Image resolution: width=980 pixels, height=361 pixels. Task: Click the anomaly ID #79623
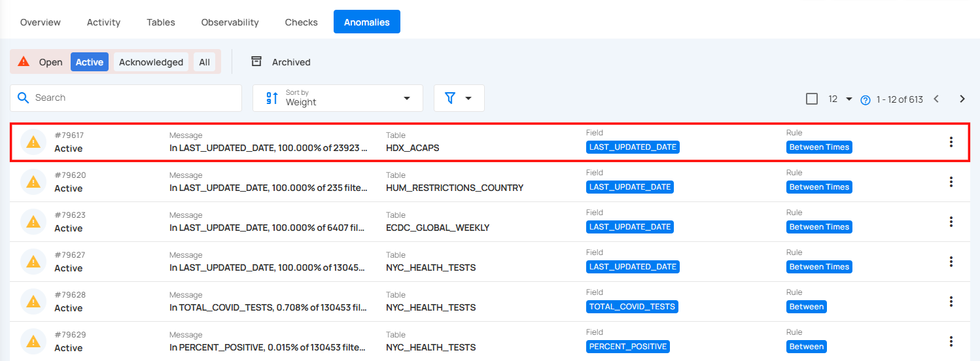pyautogui.click(x=70, y=215)
